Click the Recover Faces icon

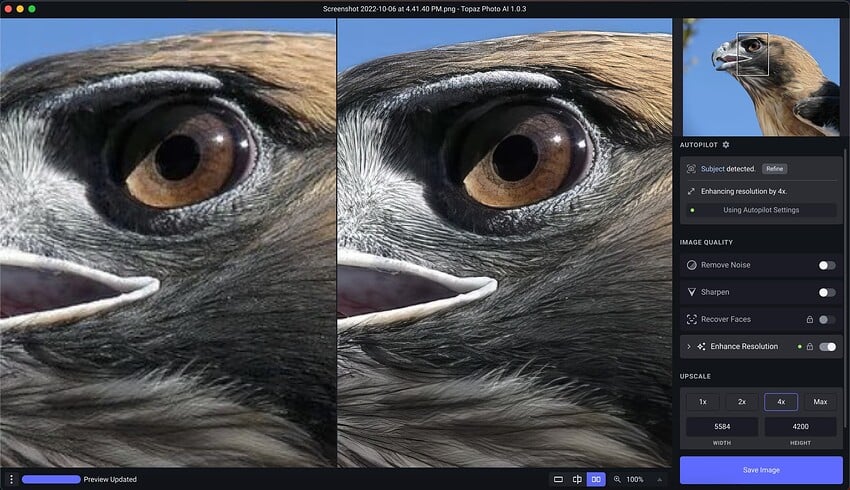pos(692,319)
